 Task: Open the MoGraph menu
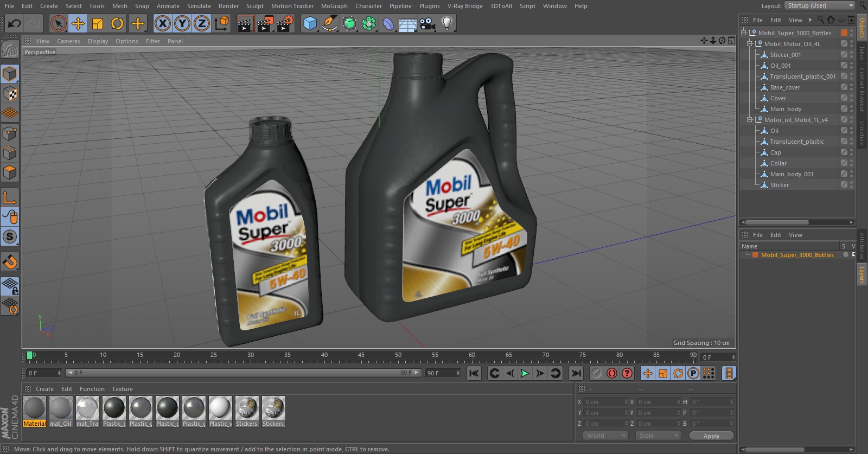pos(334,6)
